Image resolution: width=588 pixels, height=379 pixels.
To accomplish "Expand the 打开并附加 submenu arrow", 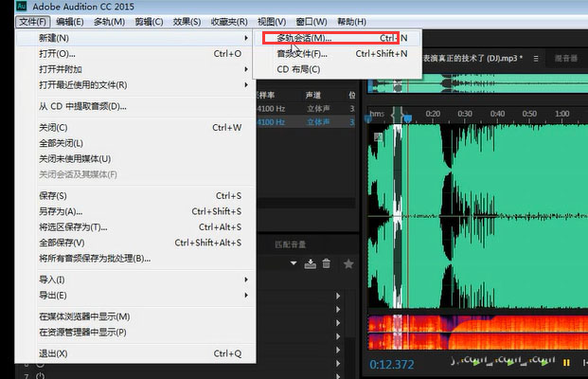I will coord(246,69).
